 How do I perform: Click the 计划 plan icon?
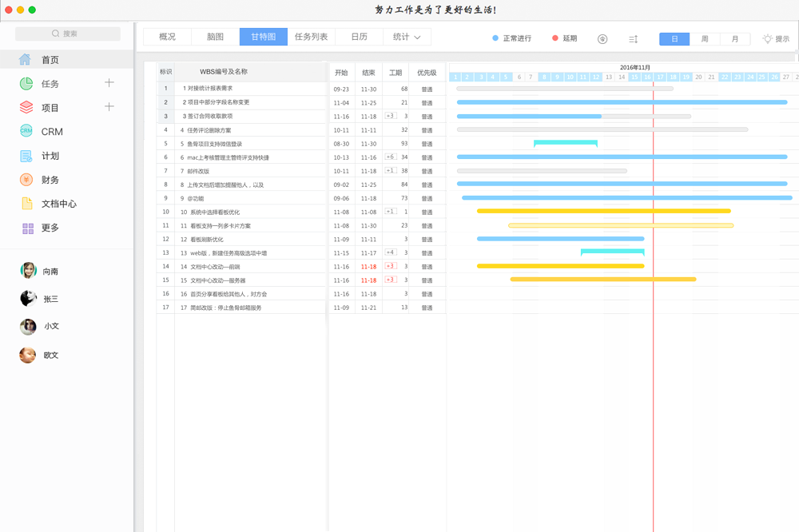[x=26, y=156]
